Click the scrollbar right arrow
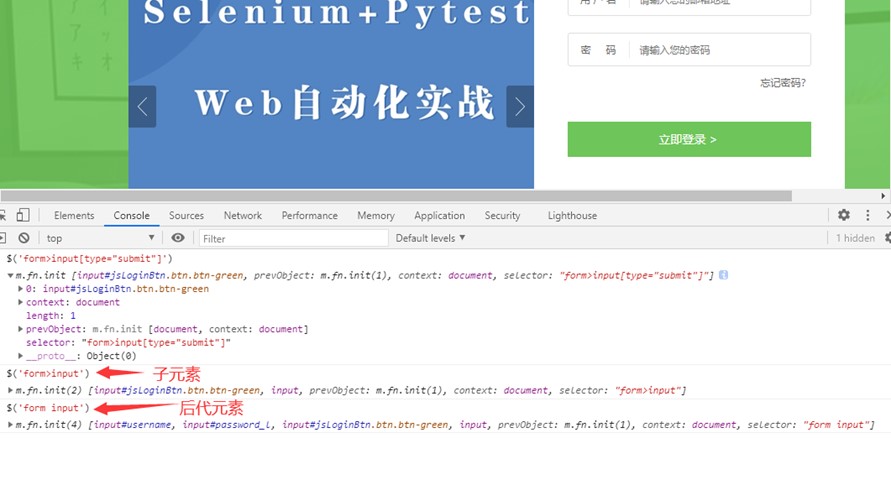The image size is (891, 485). 883,196
